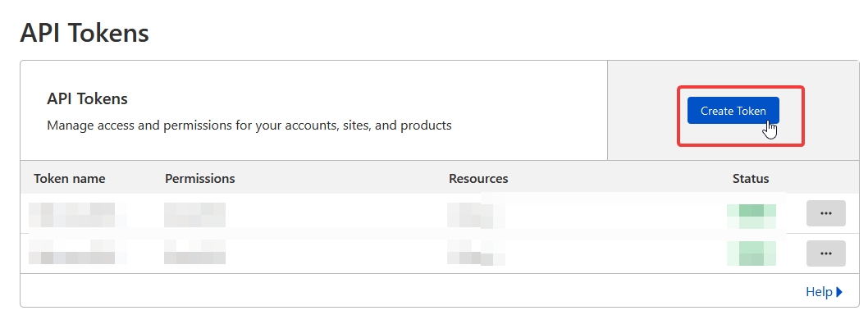Open the first token's three-dot menu
Viewport: 868px width, 315px height.
(x=826, y=213)
